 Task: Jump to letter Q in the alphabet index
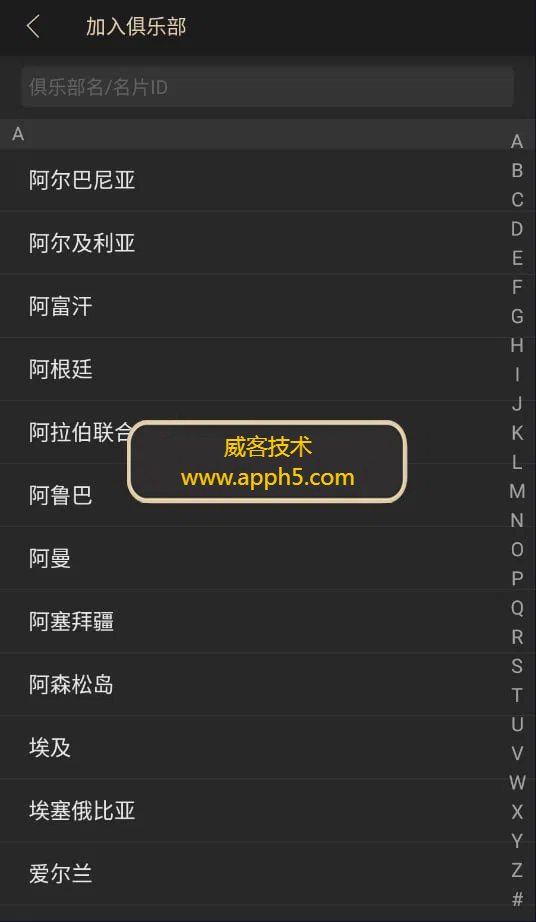(x=517, y=608)
